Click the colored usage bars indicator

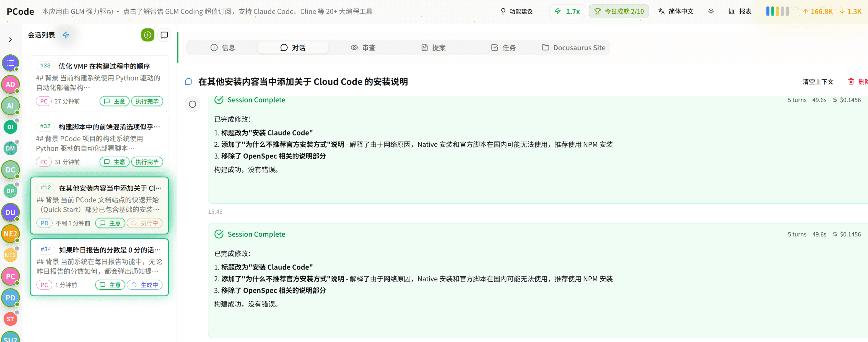(x=777, y=11)
